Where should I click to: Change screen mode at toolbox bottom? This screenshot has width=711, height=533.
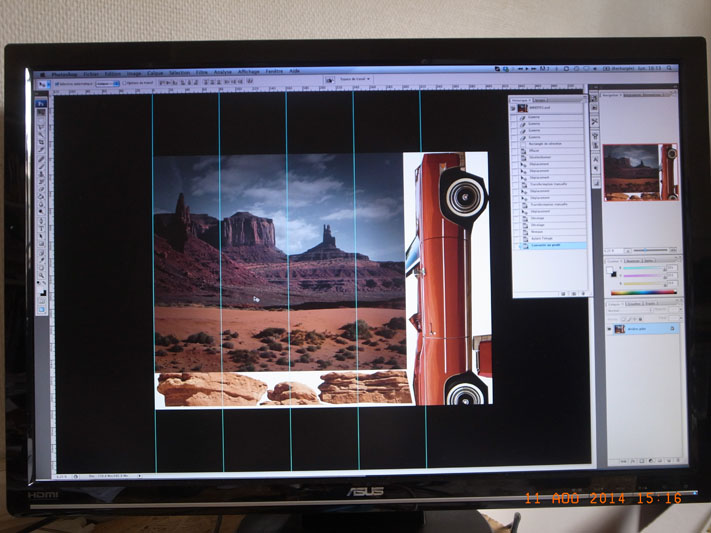click(42, 309)
